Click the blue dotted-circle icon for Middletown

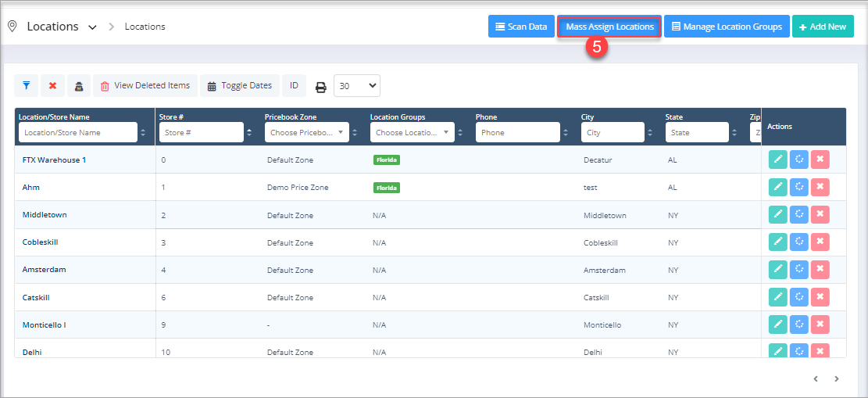(798, 214)
